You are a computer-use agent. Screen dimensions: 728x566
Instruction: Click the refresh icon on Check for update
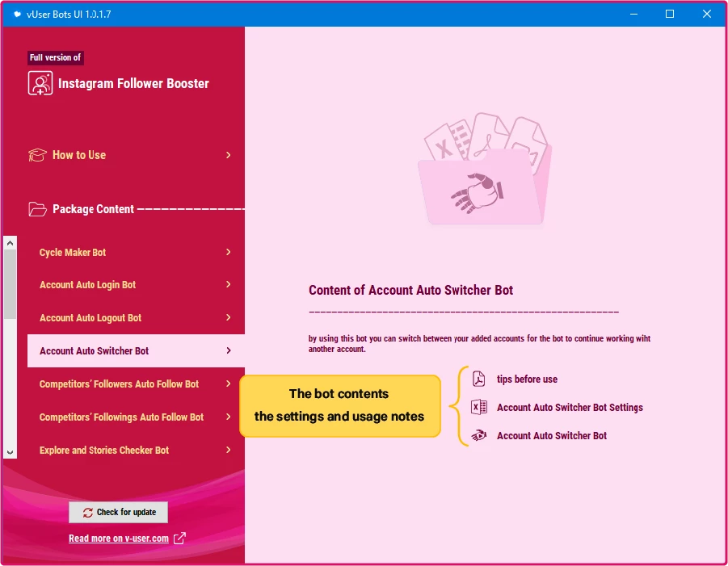pyautogui.click(x=88, y=512)
